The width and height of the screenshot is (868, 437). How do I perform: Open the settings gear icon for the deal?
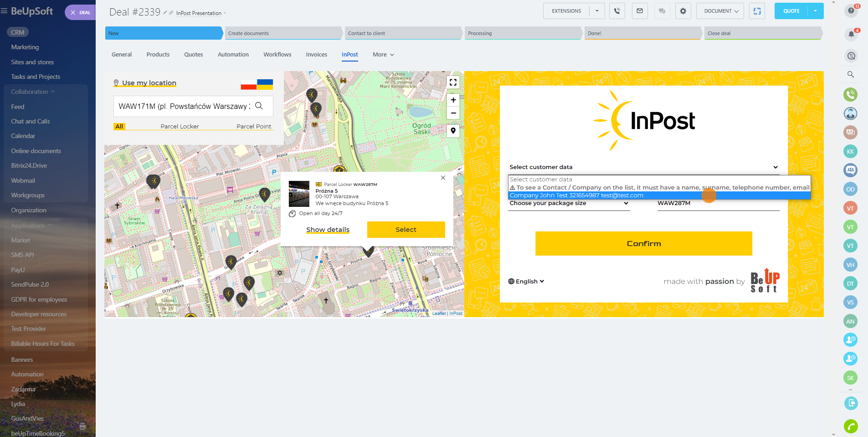tap(683, 11)
